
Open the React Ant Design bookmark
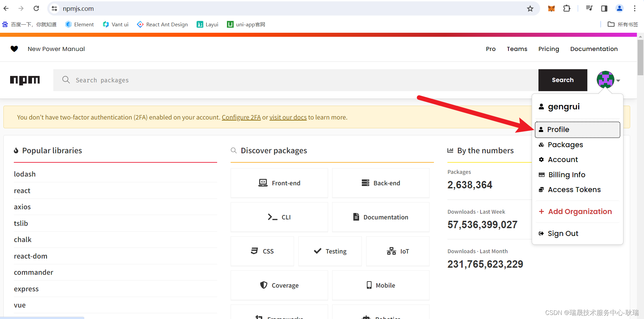point(163,24)
